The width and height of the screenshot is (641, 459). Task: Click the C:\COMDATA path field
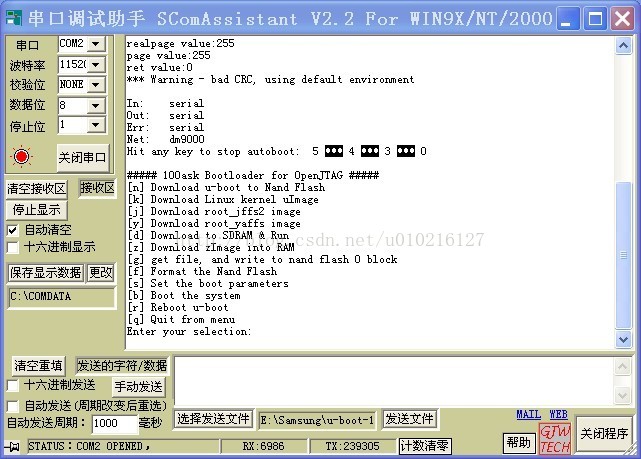(x=62, y=297)
